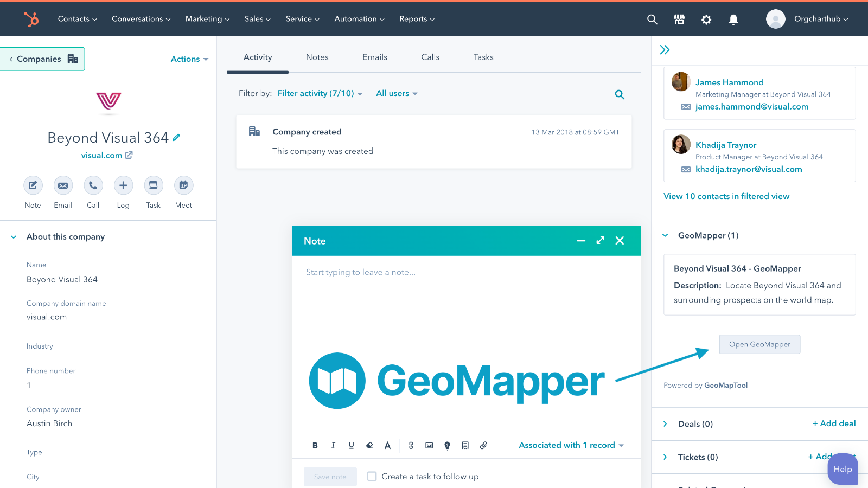Image resolution: width=868 pixels, height=488 pixels.
Task: Click the Email action icon
Action: pyautogui.click(x=63, y=185)
